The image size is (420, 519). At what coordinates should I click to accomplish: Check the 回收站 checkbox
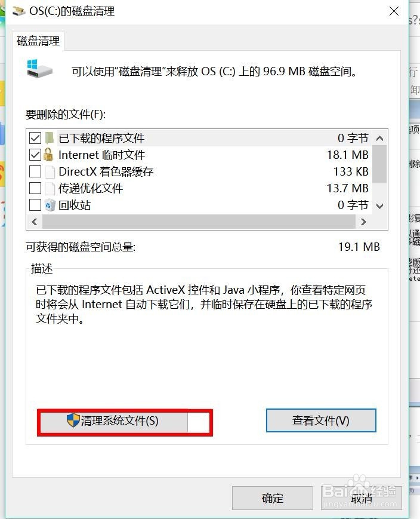click(x=35, y=205)
